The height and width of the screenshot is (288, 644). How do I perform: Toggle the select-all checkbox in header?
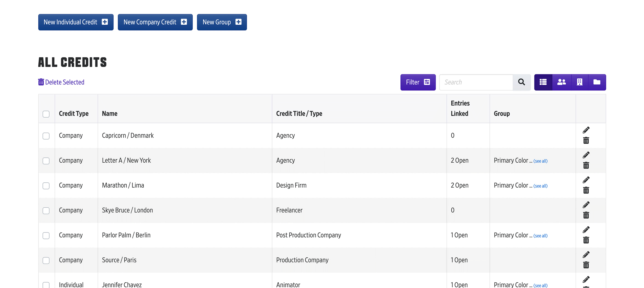tap(46, 114)
